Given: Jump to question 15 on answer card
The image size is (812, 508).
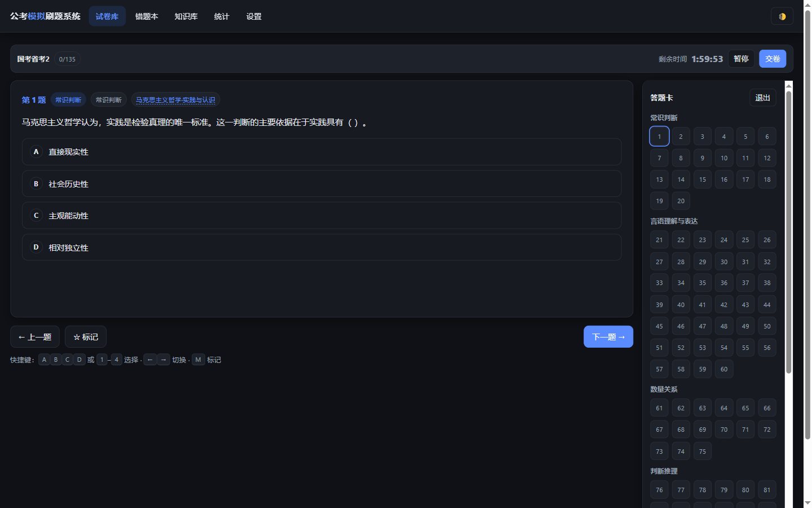Looking at the screenshot, I should [x=703, y=179].
